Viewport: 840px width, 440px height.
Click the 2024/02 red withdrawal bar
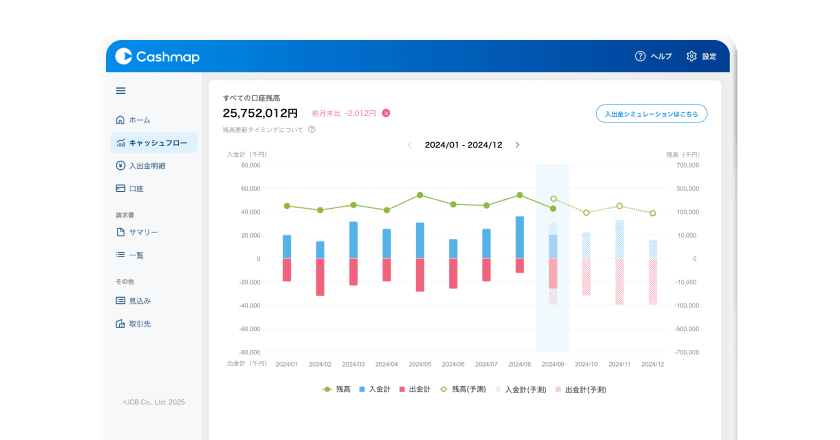click(320, 277)
